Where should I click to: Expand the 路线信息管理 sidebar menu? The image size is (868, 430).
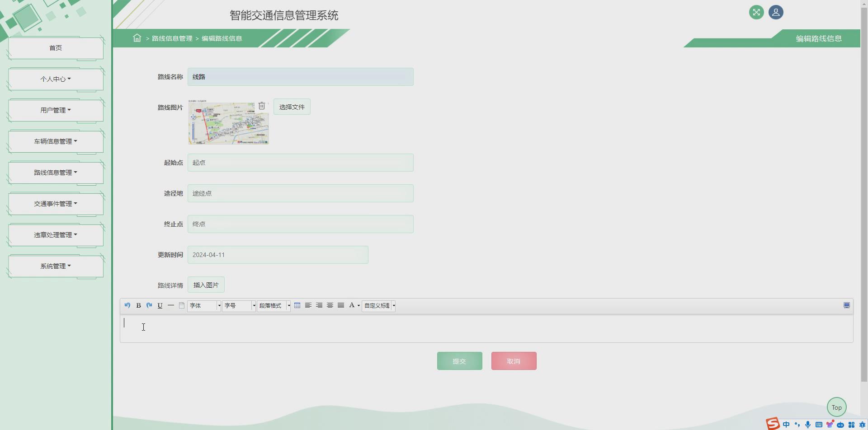tap(56, 173)
